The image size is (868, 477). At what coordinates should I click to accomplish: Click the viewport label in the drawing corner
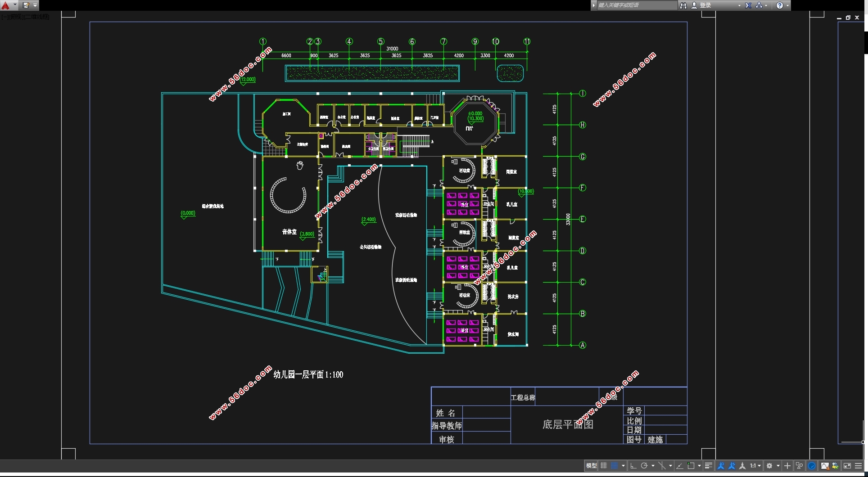[25, 17]
